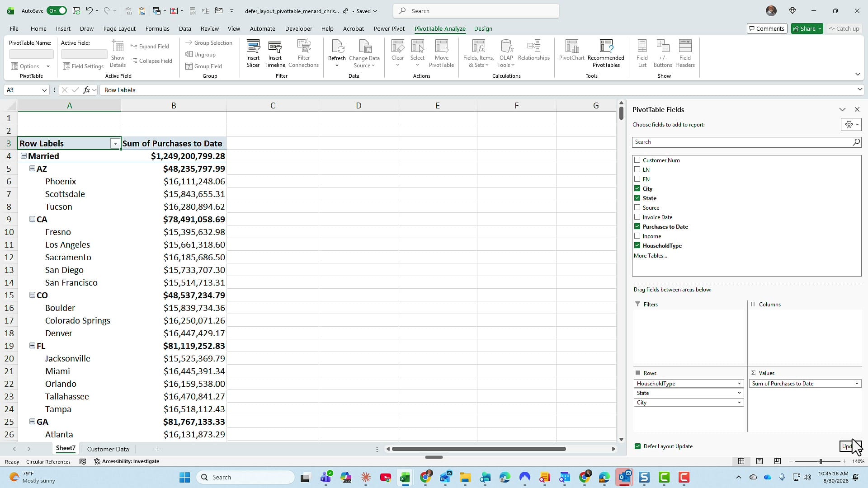
Task: Click the Select actions icon
Action: [x=417, y=53]
